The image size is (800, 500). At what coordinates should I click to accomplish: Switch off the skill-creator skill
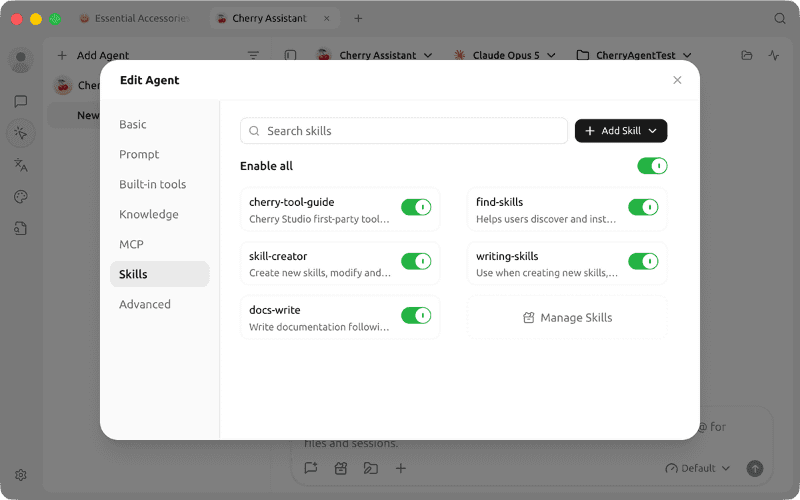(x=416, y=261)
